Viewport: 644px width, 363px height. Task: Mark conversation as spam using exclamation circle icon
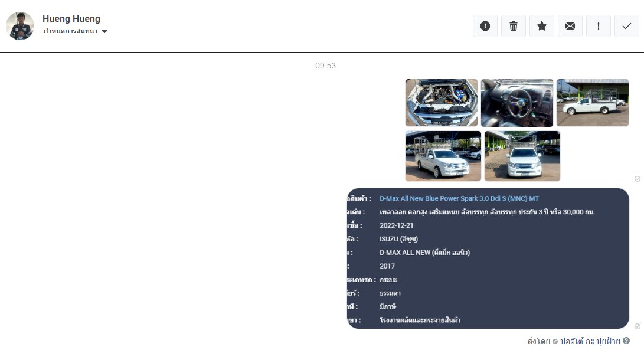tap(485, 27)
